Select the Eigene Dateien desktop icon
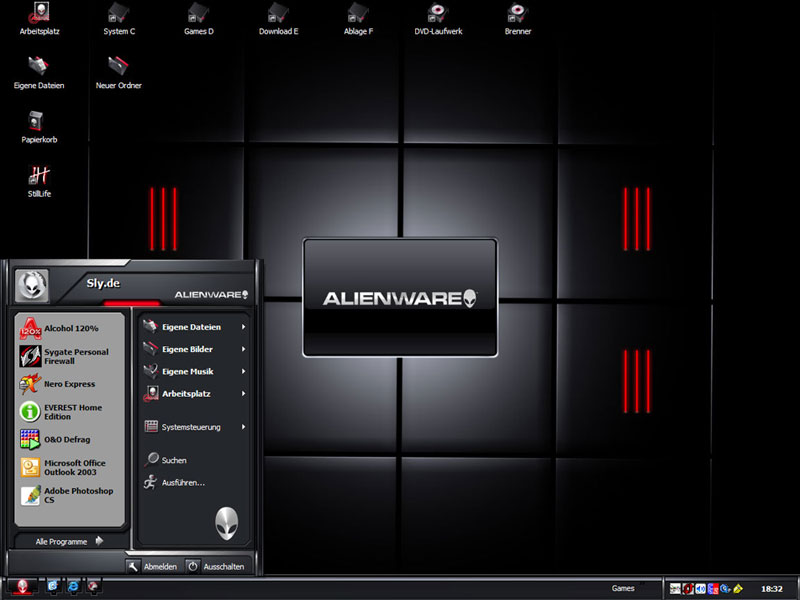 [x=39, y=73]
